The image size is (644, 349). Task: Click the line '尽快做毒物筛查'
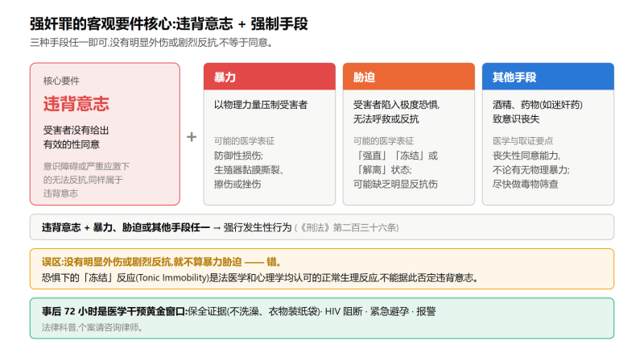click(526, 184)
